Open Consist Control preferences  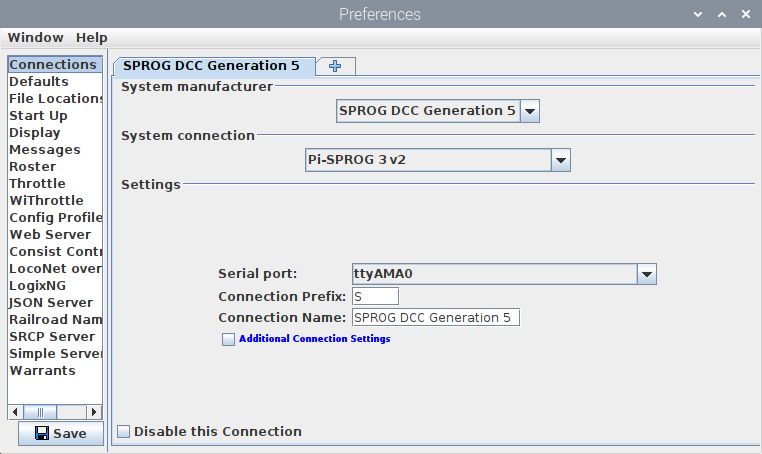click(55, 252)
